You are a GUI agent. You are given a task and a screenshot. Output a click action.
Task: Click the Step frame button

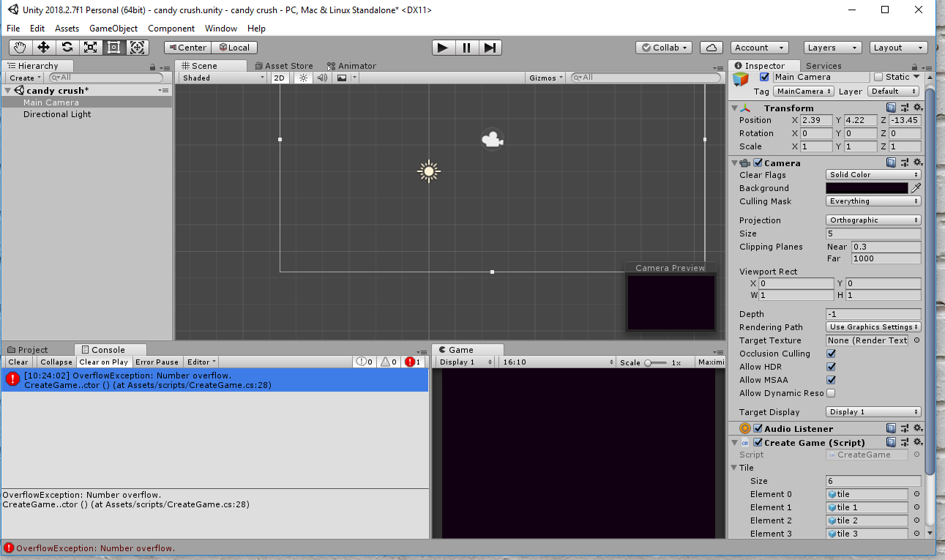(x=490, y=48)
